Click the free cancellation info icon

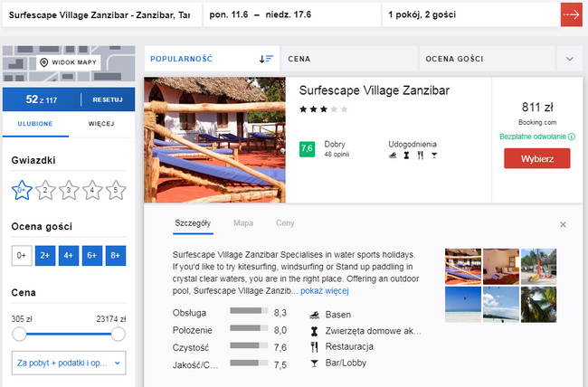573,137
